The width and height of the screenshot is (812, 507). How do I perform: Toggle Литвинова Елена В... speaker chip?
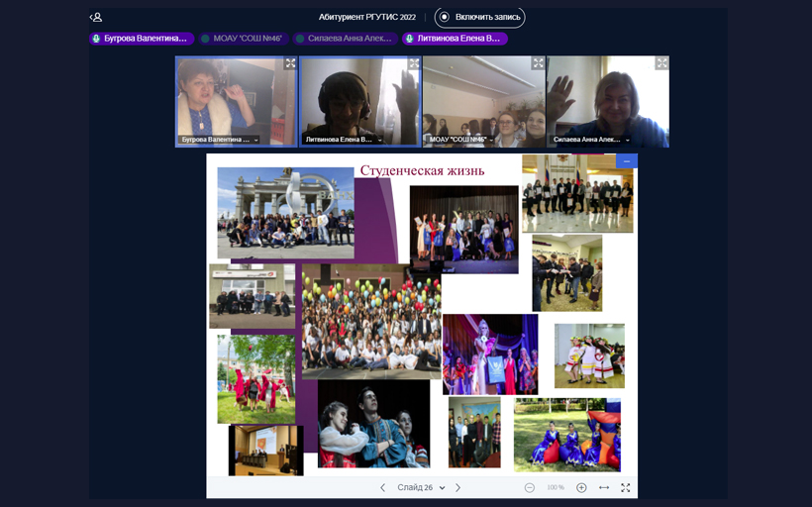click(x=455, y=39)
